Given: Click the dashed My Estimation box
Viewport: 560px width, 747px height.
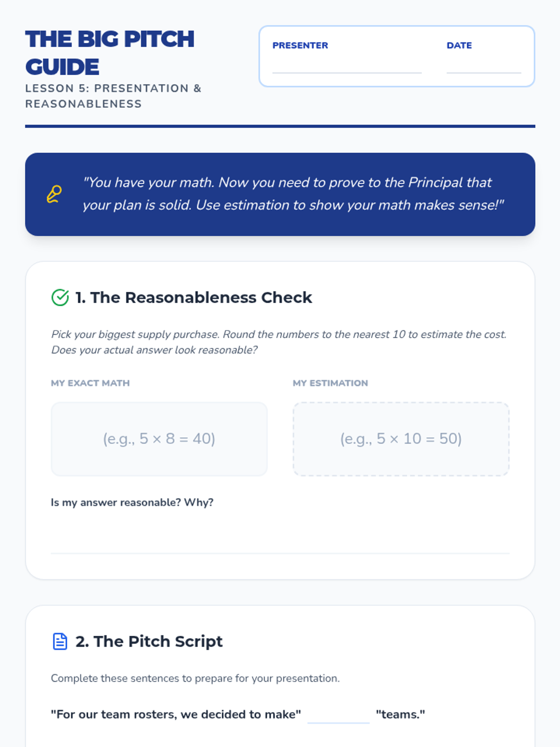Looking at the screenshot, I should point(401,439).
